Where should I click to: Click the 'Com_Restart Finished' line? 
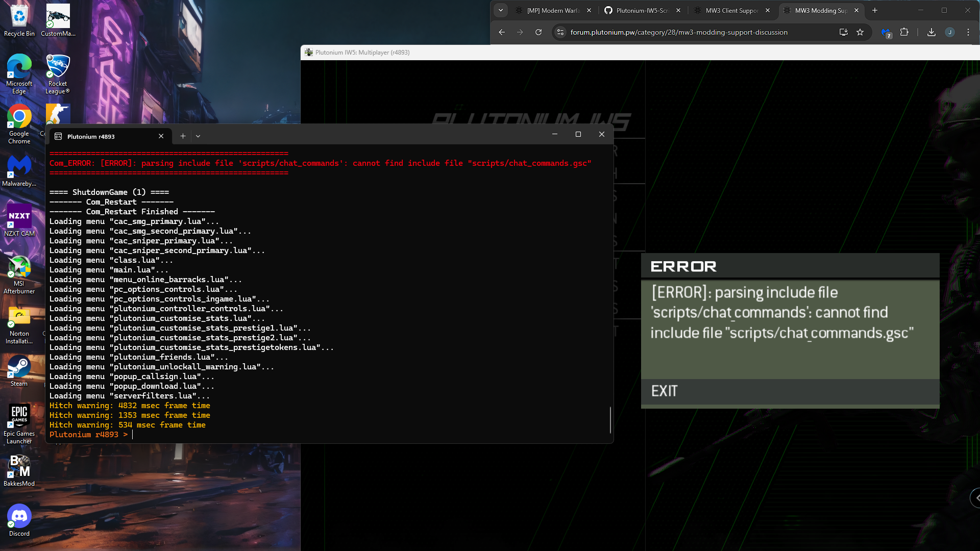click(x=132, y=212)
